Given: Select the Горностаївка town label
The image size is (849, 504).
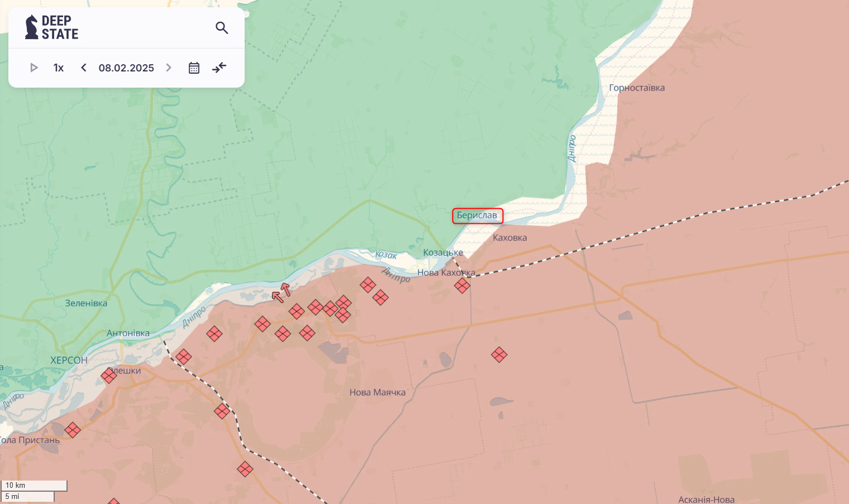Looking at the screenshot, I should [637, 88].
